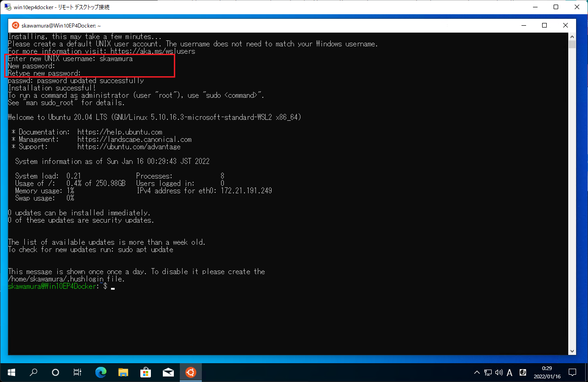
Task: Click the J icon in the system tray
Action: [523, 373]
